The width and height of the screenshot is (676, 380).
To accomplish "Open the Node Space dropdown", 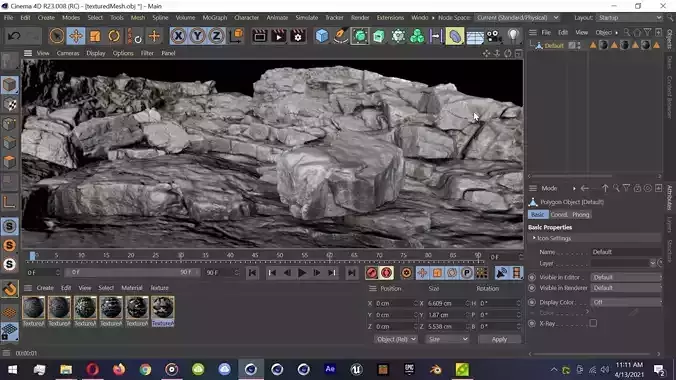I will pos(518,18).
